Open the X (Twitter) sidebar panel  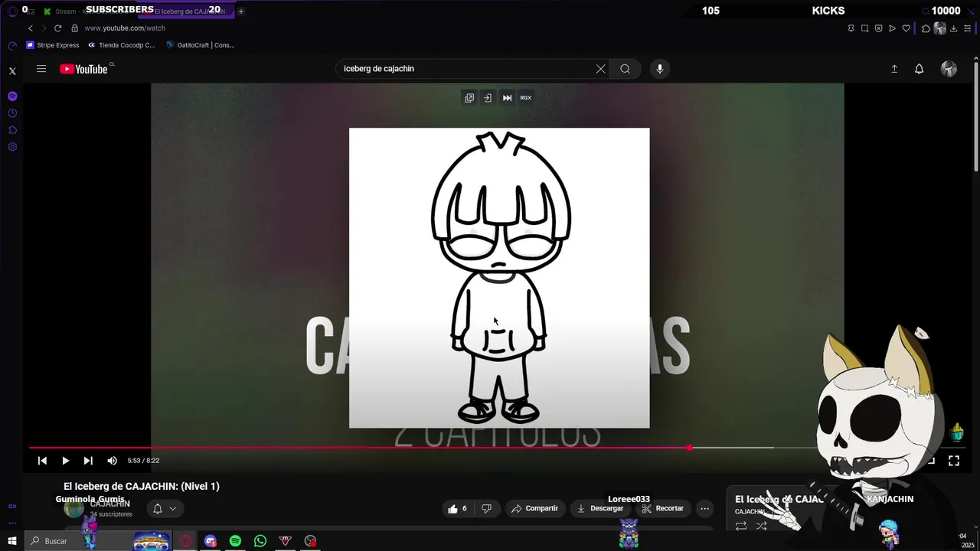click(12, 71)
